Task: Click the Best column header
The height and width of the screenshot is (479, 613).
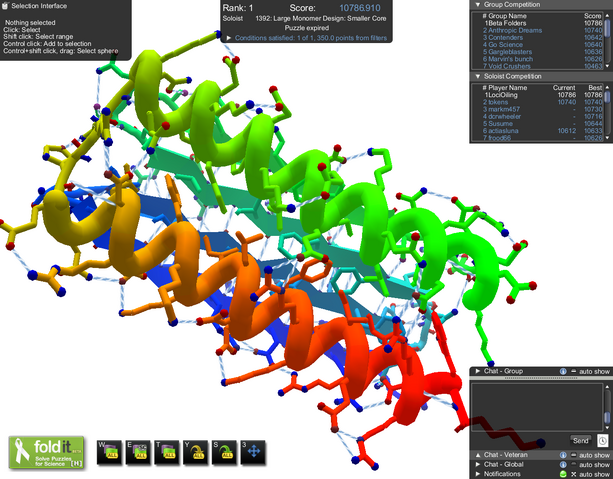Action: click(x=595, y=88)
